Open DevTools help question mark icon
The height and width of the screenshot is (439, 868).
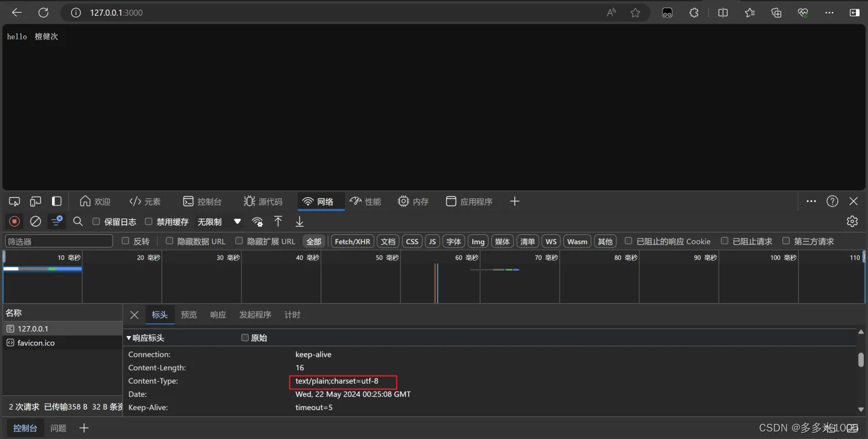coord(832,201)
